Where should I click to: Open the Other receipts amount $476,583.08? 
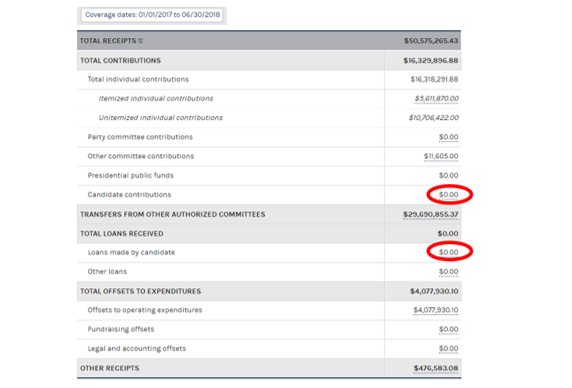[436, 368]
